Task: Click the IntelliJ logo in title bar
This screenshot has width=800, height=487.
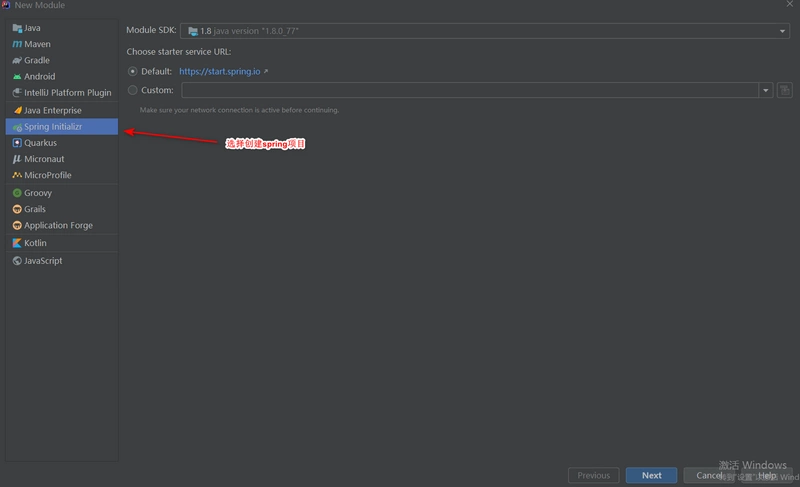Action: [6, 5]
